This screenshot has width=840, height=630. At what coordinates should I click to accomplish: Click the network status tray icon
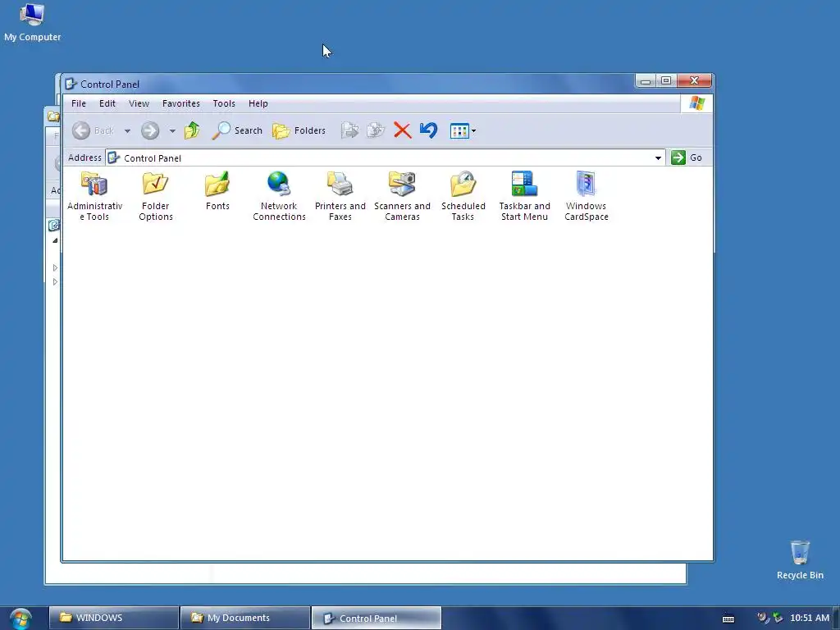(778, 619)
